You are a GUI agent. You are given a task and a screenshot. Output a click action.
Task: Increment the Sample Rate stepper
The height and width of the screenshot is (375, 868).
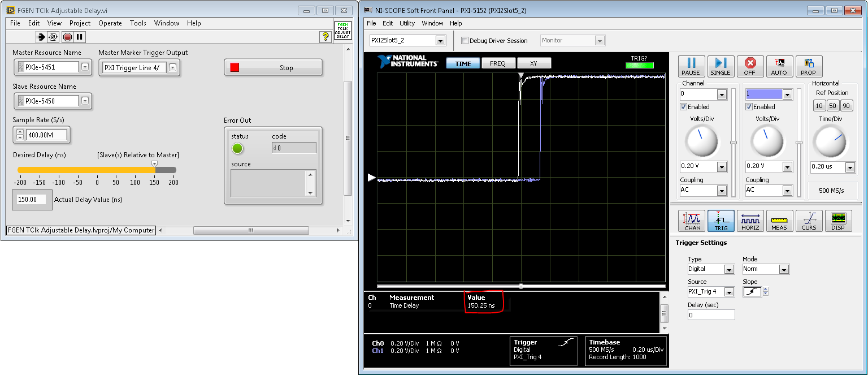click(x=20, y=132)
